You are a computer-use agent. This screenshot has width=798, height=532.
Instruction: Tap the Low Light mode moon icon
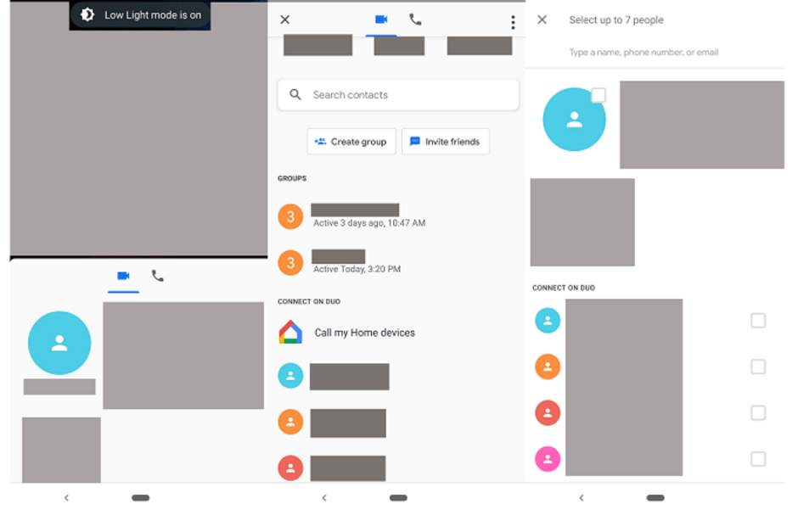(x=86, y=14)
